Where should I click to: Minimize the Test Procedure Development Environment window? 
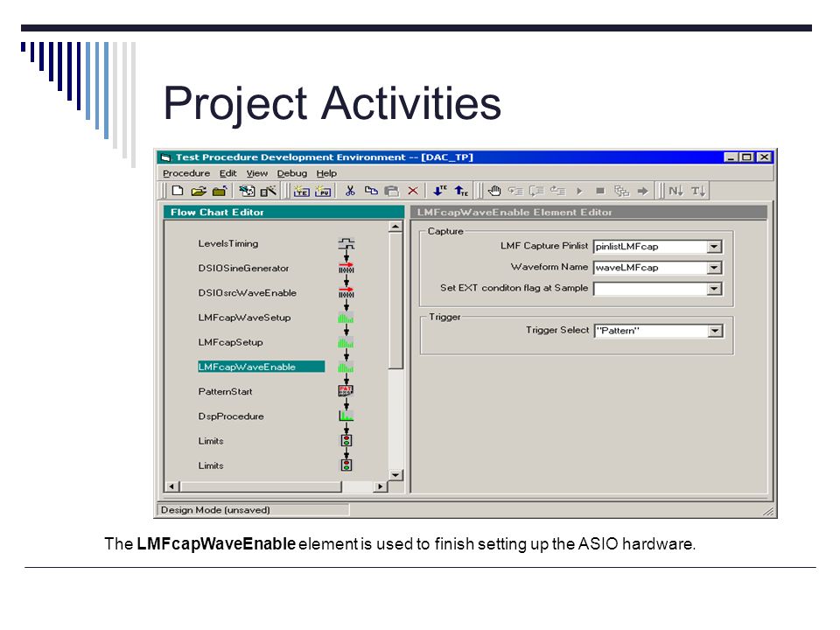(x=731, y=157)
